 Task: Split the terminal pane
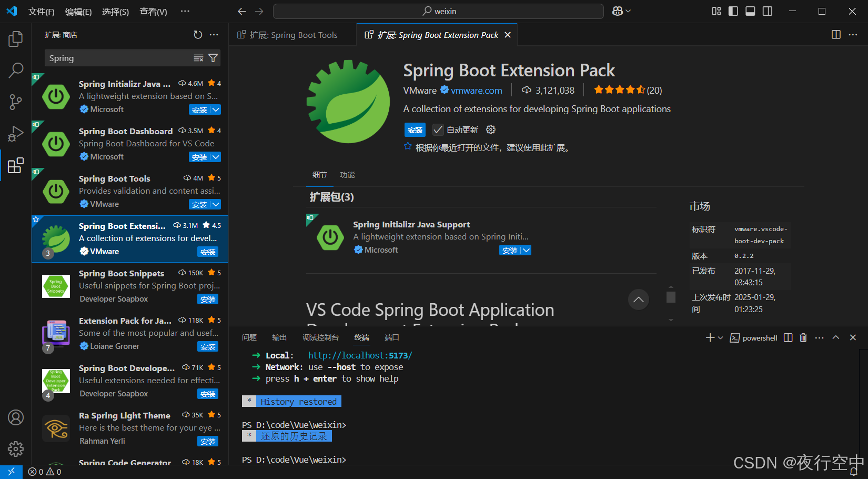pyautogui.click(x=788, y=338)
